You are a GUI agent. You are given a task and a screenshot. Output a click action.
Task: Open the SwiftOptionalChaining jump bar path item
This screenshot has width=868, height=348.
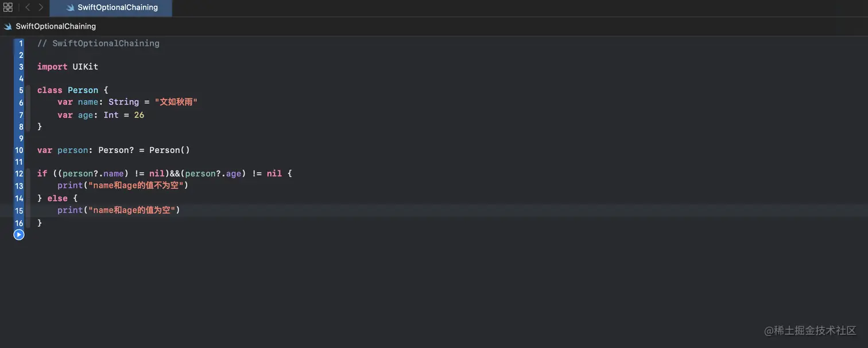click(x=56, y=26)
